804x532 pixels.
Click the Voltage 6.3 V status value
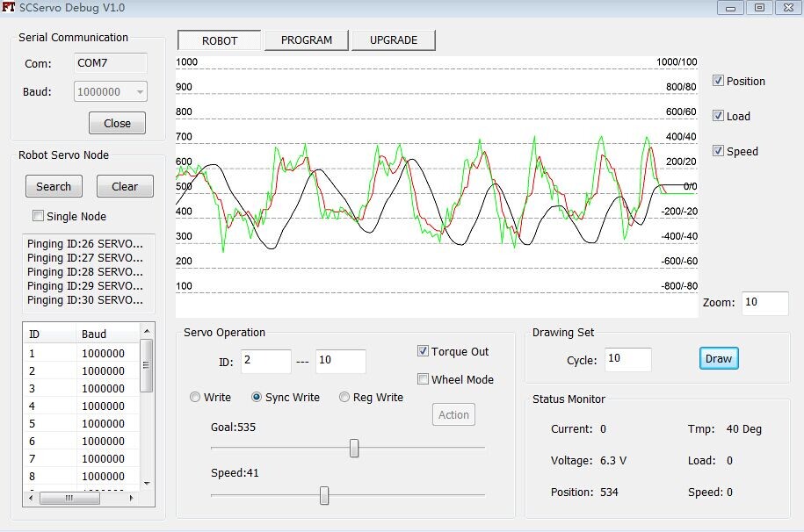point(613,460)
